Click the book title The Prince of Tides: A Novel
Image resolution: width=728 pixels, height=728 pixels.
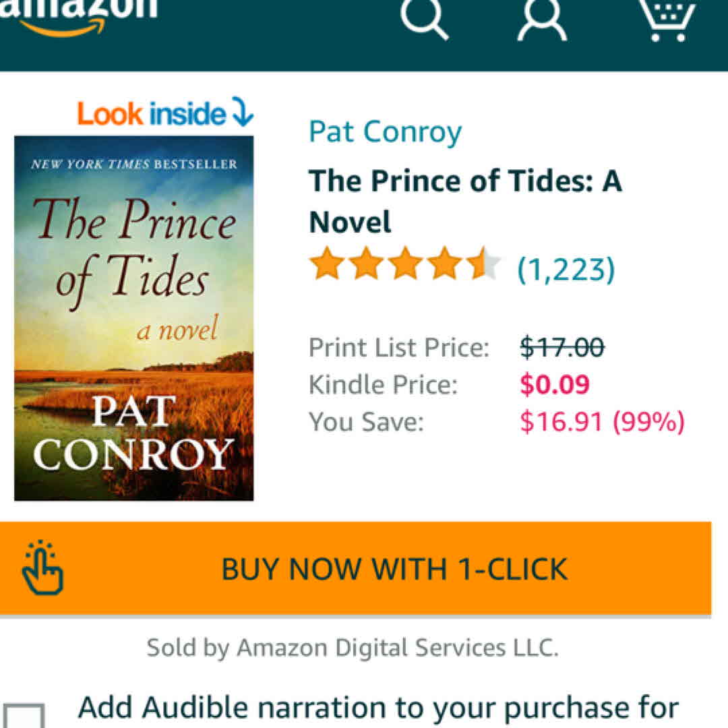[465, 201]
